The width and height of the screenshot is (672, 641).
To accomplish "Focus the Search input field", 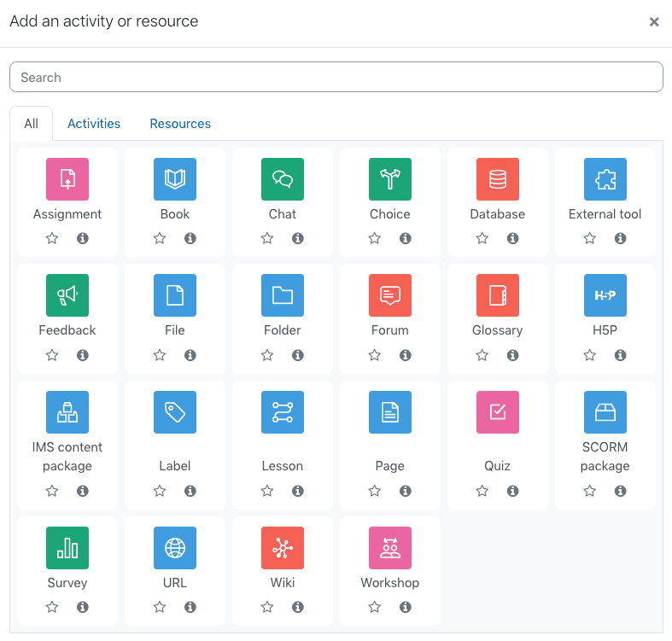I will click(x=336, y=77).
